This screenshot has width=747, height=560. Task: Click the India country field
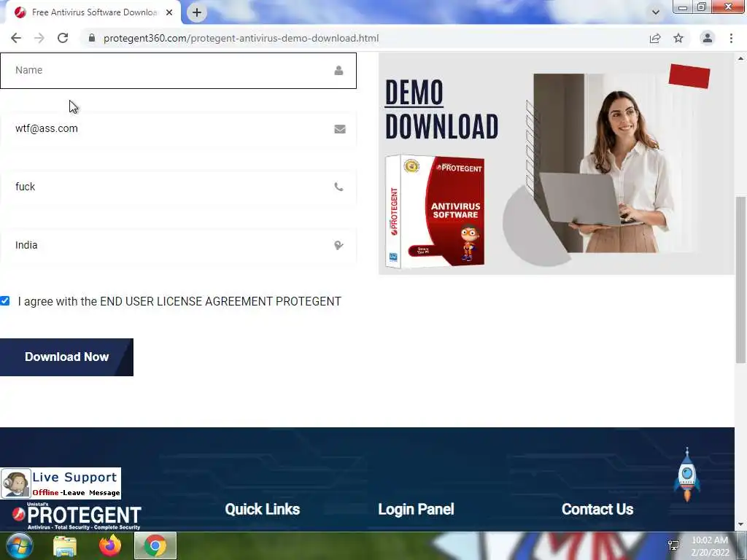[x=178, y=246]
